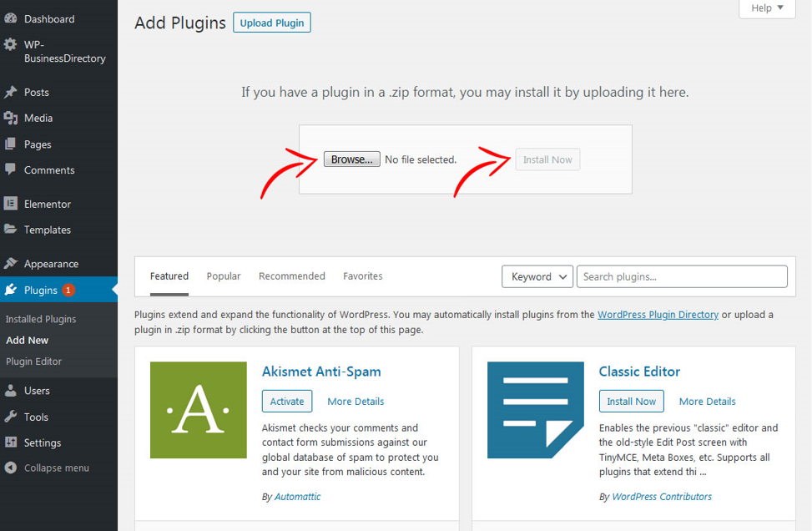Click the Settings sliders icon
Image resolution: width=812 pixels, height=531 pixels.
click(10, 442)
